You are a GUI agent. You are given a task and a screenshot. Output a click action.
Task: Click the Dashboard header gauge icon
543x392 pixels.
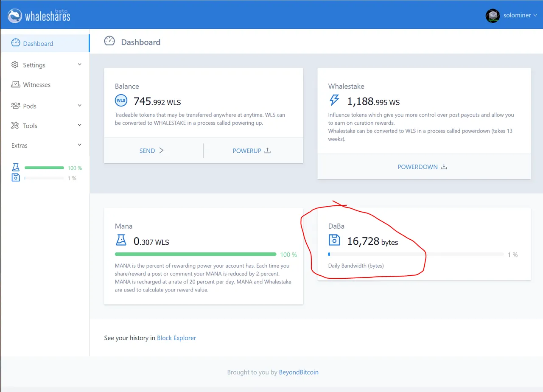[109, 41]
